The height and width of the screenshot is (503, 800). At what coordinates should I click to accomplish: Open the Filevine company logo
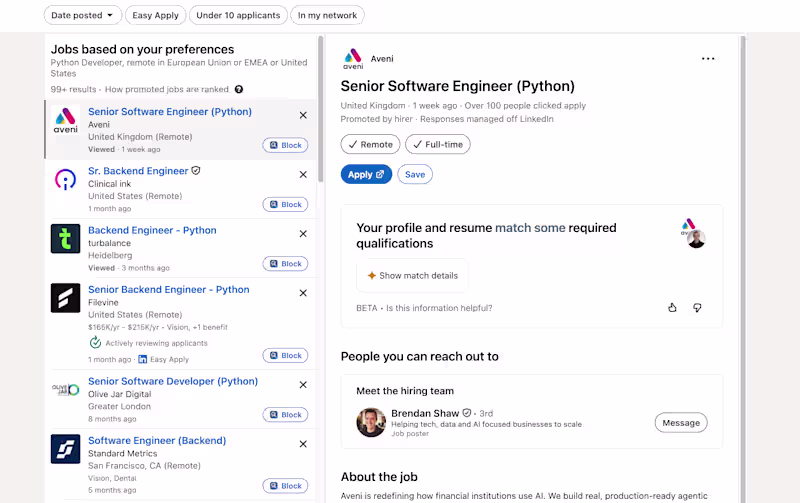click(x=65, y=297)
